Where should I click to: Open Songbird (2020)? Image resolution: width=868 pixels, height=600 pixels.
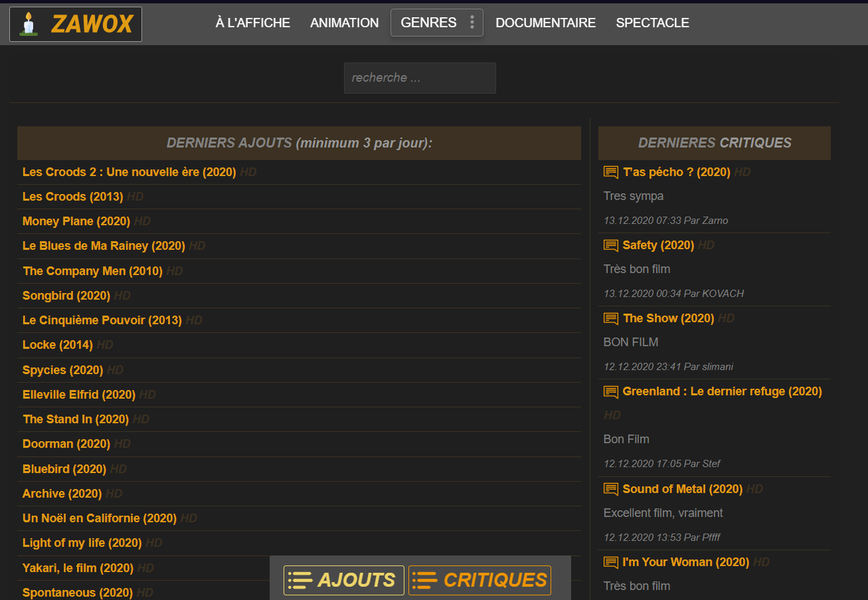[66, 296]
